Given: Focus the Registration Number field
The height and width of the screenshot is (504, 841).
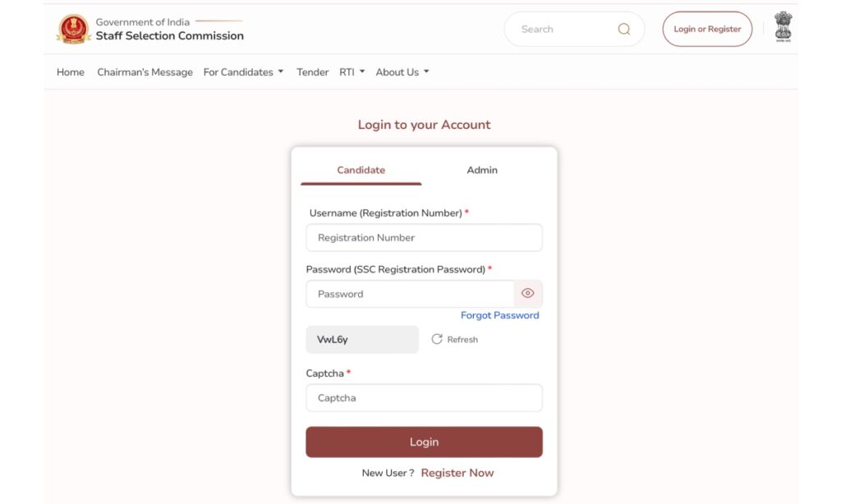Looking at the screenshot, I should tap(424, 237).
